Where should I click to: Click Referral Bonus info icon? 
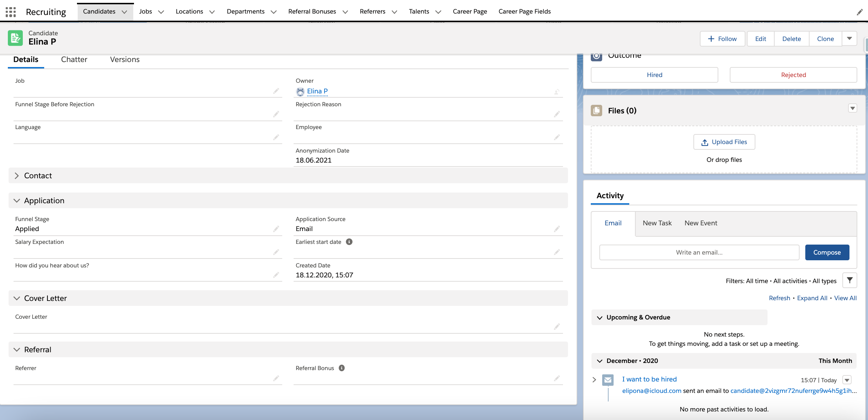pyautogui.click(x=342, y=368)
